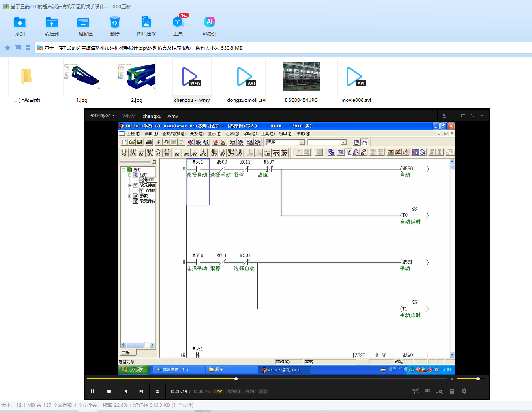Open PotPlayer settings gear

point(464,391)
